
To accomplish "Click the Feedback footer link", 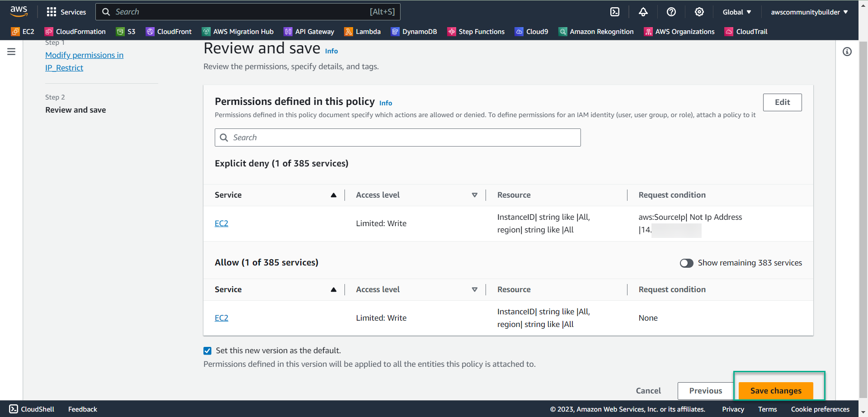I will coord(83,409).
